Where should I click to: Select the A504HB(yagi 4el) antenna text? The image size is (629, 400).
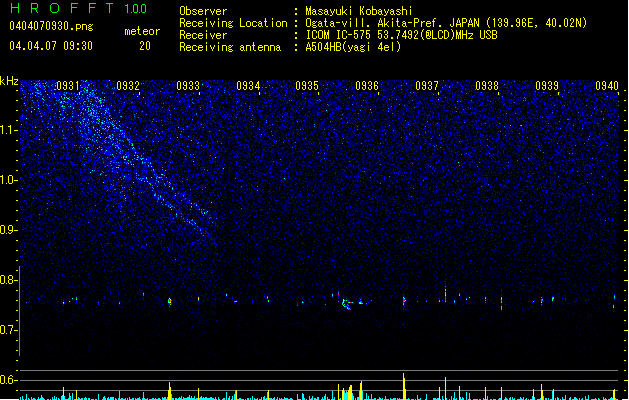353,47
